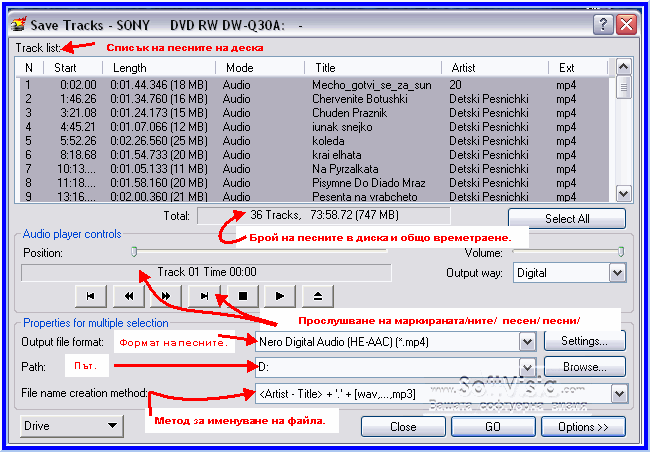Click the Nero icon in title bar
The image size is (650, 452).
(19, 24)
